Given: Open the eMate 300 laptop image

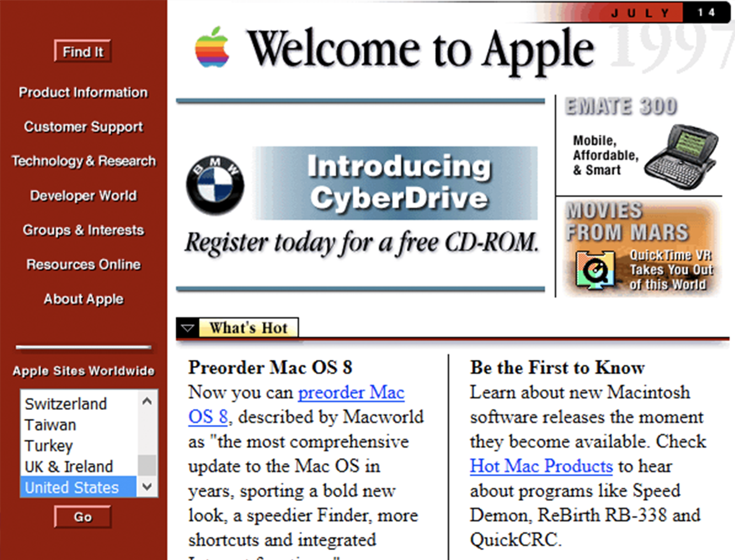Looking at the screenshot, I should pos(681,156).
